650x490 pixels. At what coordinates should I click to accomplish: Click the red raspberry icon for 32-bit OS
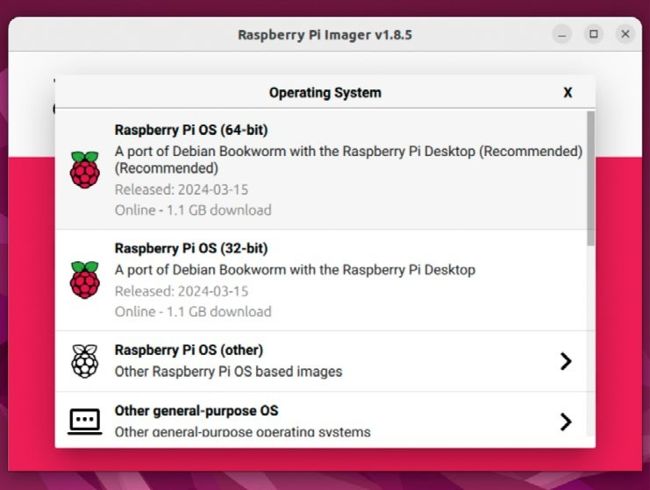[x=85, y=280]
